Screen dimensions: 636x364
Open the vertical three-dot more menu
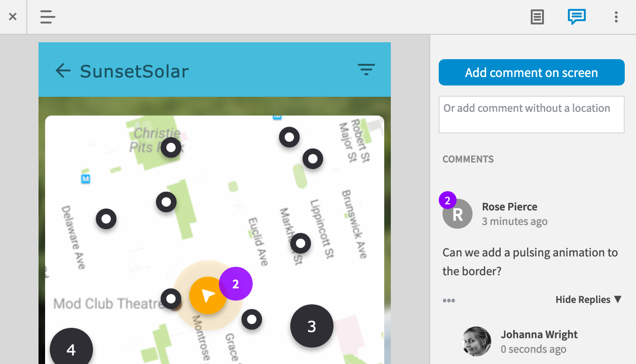pyautogui.click(x=616, y=17)
